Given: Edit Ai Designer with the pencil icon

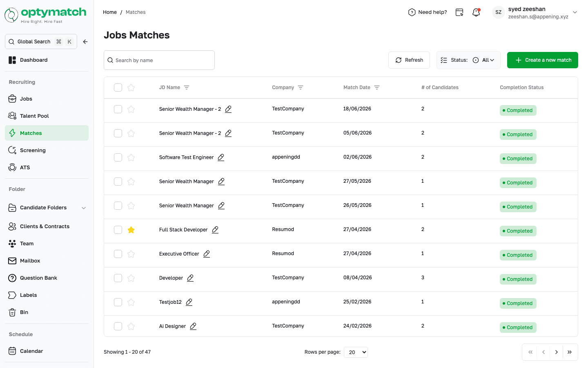Looking at the screenshot, I should [x=193, y=326].
